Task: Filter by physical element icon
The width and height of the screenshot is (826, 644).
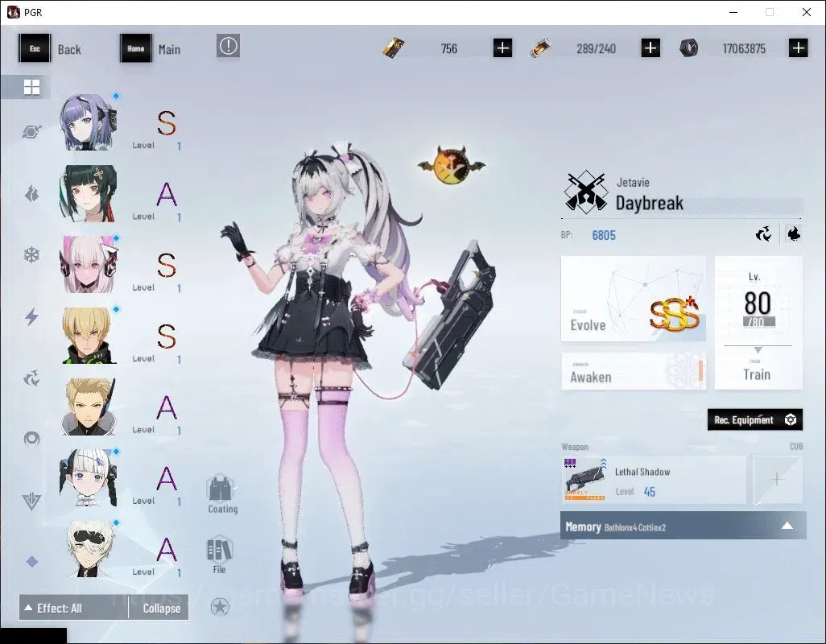Action: click(31, 132)
